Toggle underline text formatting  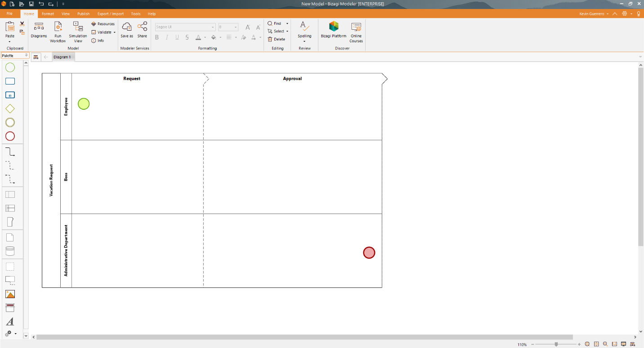tap(177, 37)
